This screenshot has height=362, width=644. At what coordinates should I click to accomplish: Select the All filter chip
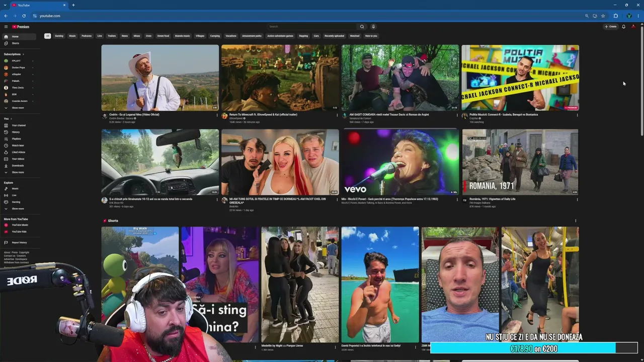coord(47,36)
